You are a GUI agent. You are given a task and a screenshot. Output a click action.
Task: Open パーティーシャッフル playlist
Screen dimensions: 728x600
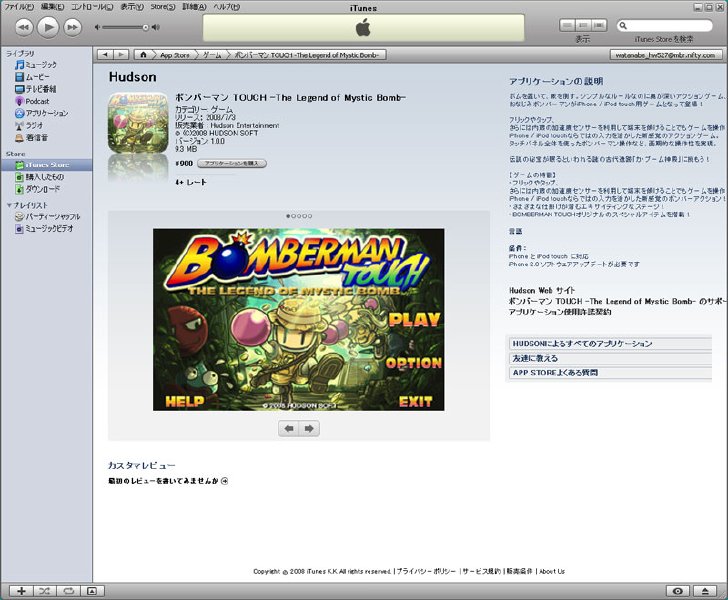click(47, 216)
